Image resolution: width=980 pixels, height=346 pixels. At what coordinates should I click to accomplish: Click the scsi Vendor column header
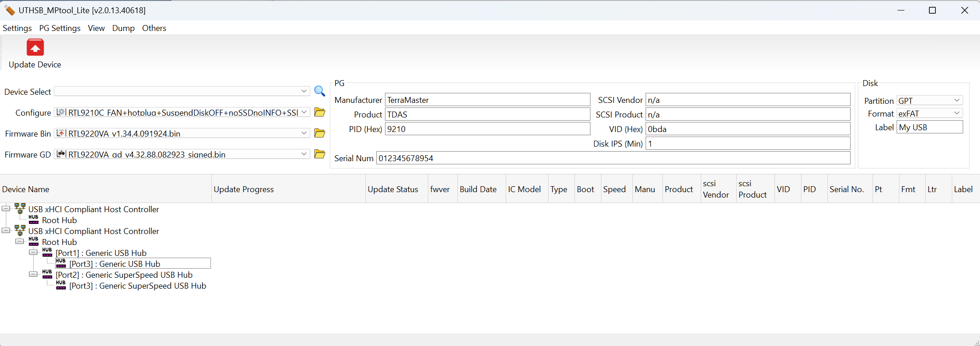(718, 189)
